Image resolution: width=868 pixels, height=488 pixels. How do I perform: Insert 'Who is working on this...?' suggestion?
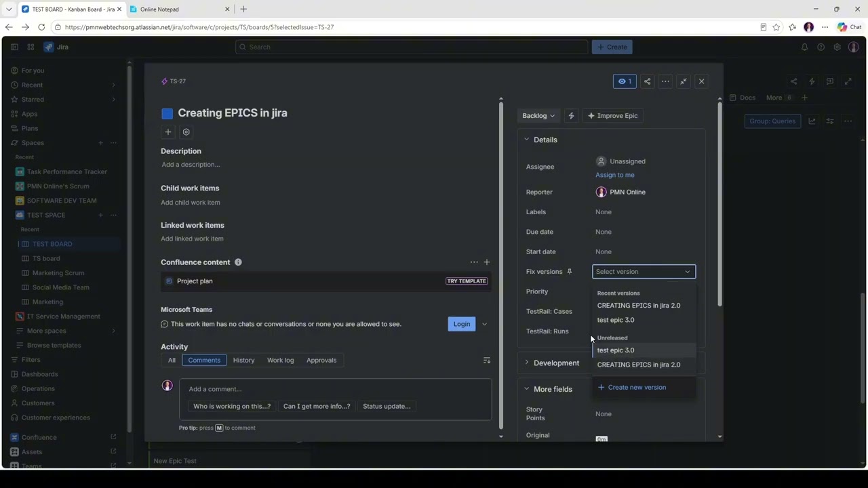[x=232, y=407]
